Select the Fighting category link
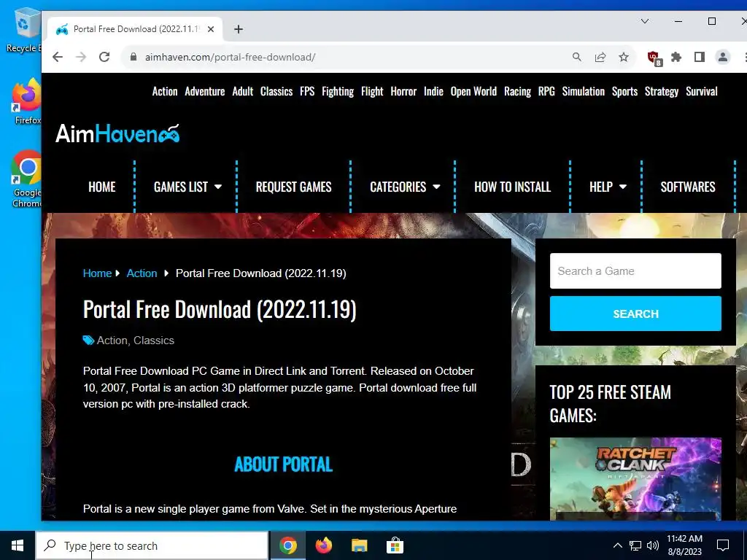 coord(338,91)
